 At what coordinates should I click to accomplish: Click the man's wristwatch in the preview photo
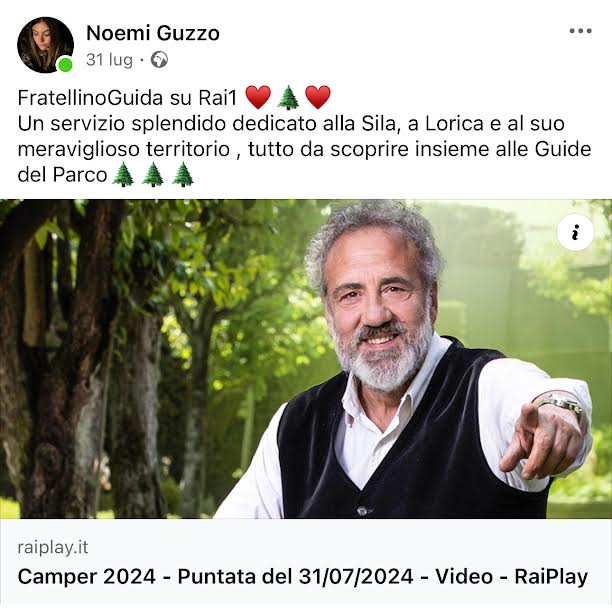[562, 403]
